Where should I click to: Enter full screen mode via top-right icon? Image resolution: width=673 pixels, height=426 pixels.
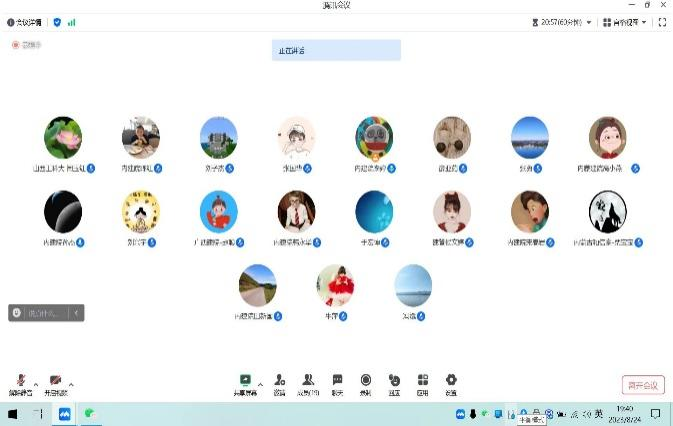coord(662,21)
